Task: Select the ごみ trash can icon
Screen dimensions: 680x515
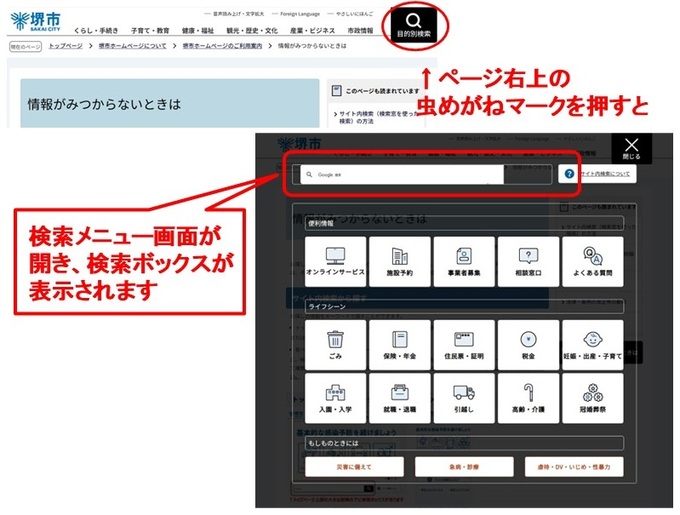Action: (335, 344)
